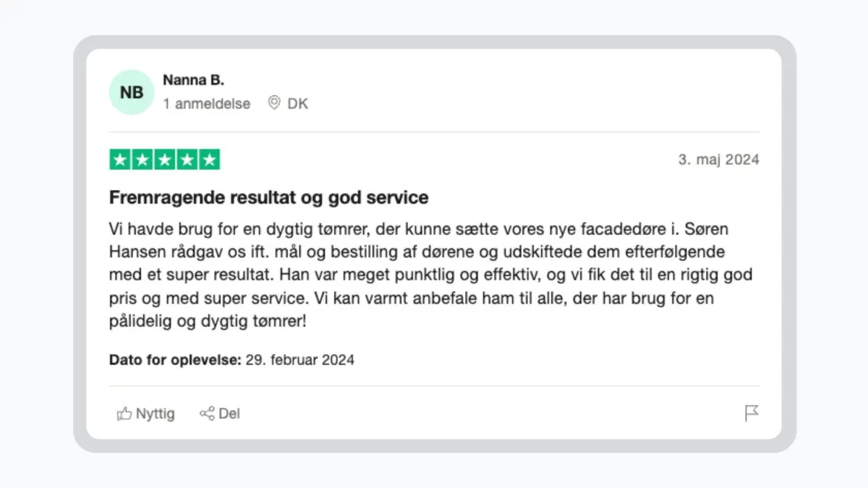Image resolution: width=868 pixels, height=488 pixels.
Task: Click the 'Dato for oplevelse' label
Action: [x=175, y=359]
